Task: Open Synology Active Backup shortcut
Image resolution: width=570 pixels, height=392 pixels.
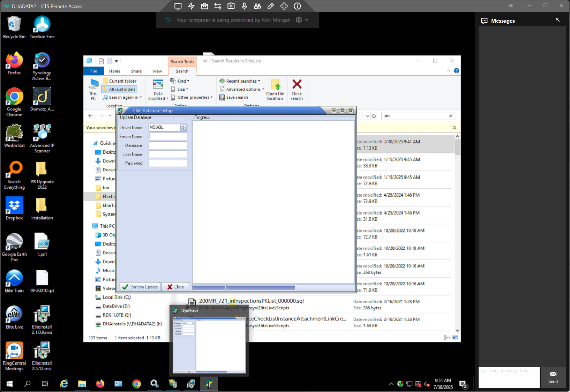Action: pos(42,66)
